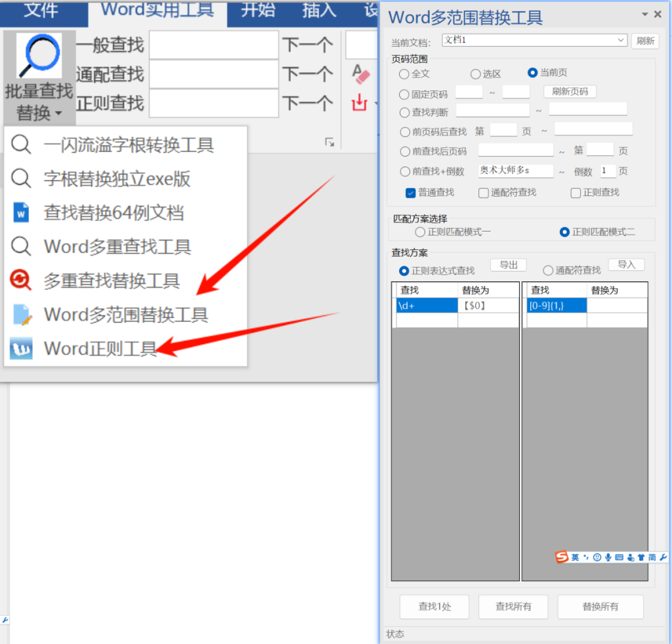Select 通配符查找 scheme radio button
This screenshot has width=672, height=644.
click(548, 271)
